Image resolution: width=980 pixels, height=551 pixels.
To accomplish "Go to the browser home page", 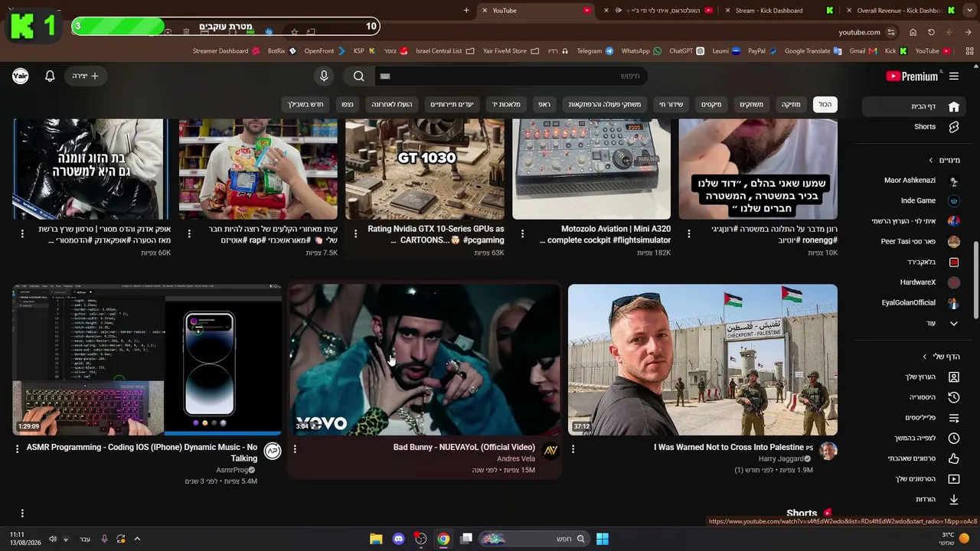I will (913, 32).
